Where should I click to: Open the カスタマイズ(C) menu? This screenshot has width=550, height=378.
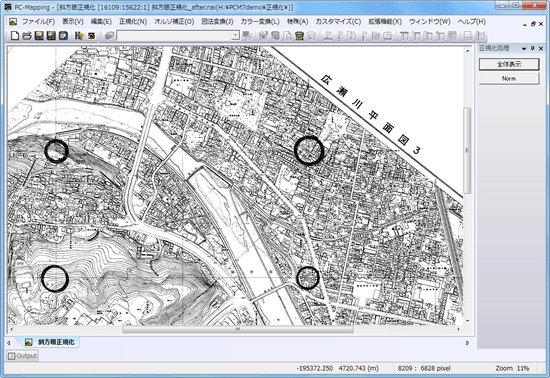coord(338,22)
